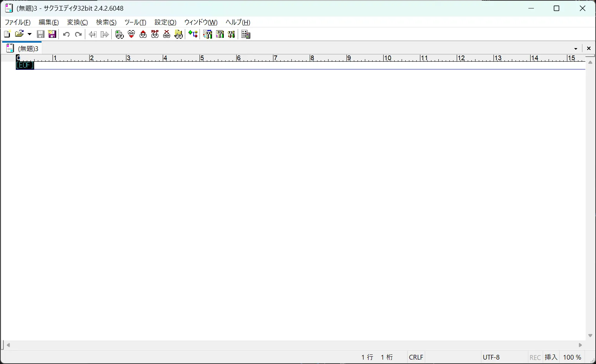596x364 pixels.
Task: Open a file using the folder icon
Action: point(19,34)
